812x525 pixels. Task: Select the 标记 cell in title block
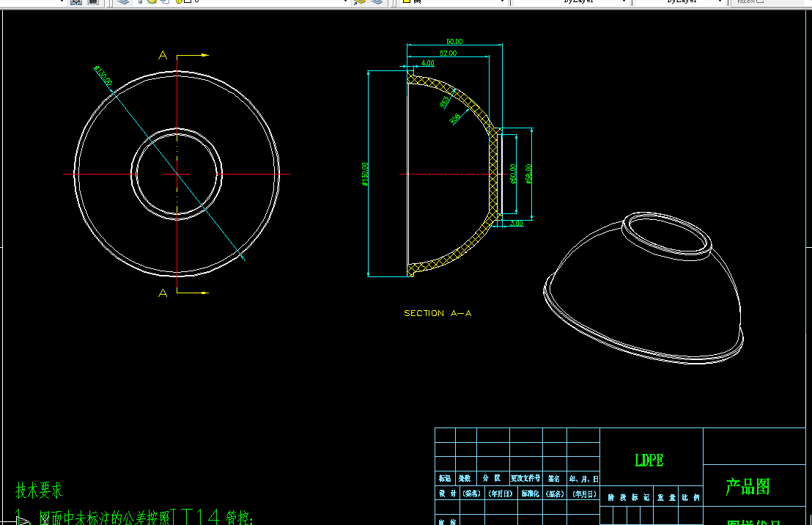(445, 478)
